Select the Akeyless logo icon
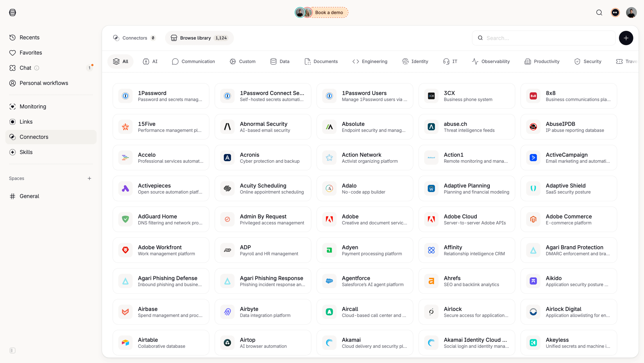 pyautogui.click(x=533, y=343)
